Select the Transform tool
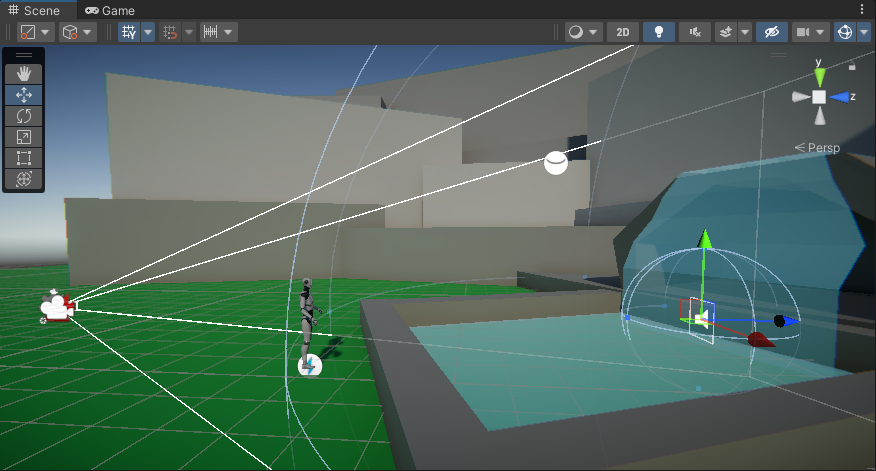 (24, 179)
